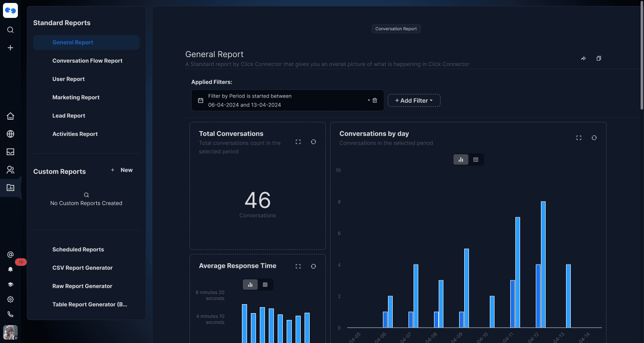Select General Report in Standard Reports
This screenshot has height=343, width=644.
coord(86,42)
